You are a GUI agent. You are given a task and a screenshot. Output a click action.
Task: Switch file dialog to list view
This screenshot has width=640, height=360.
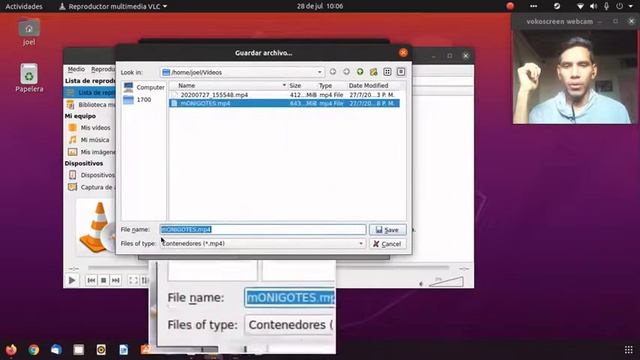tap(387, 72)
